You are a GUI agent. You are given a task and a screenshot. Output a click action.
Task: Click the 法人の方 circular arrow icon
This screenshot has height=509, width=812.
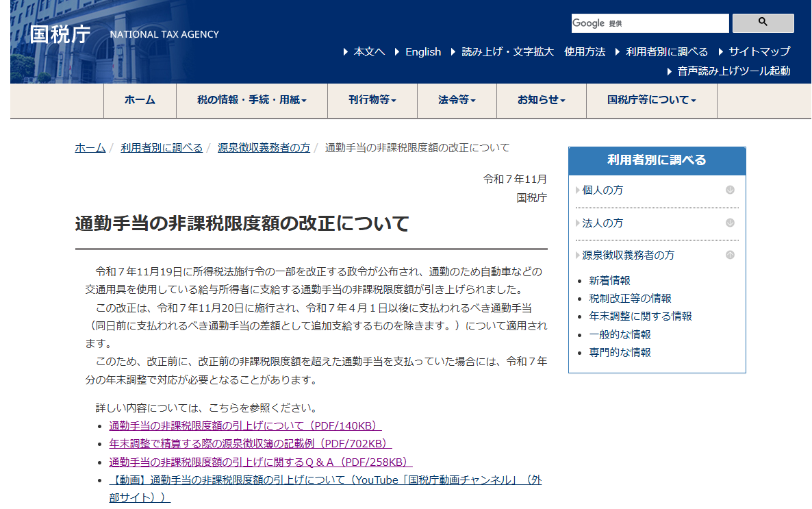pyautogui.click(x=731, y=223)
